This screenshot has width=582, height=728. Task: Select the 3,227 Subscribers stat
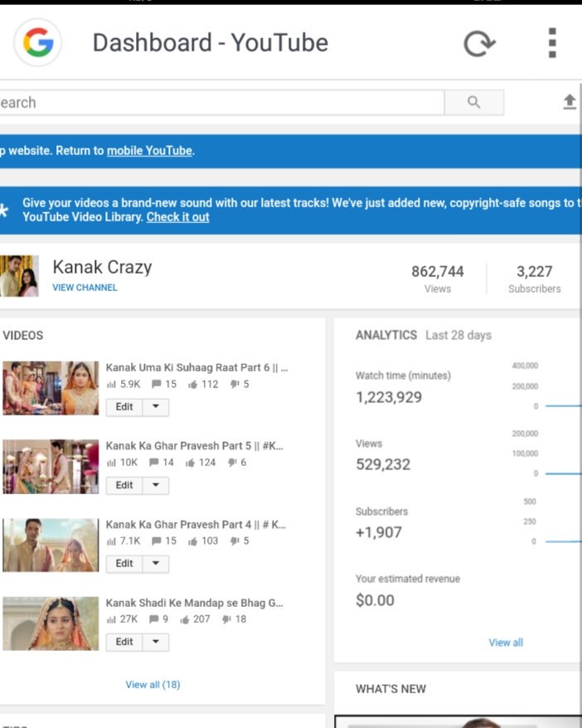(x=535, y=279)
